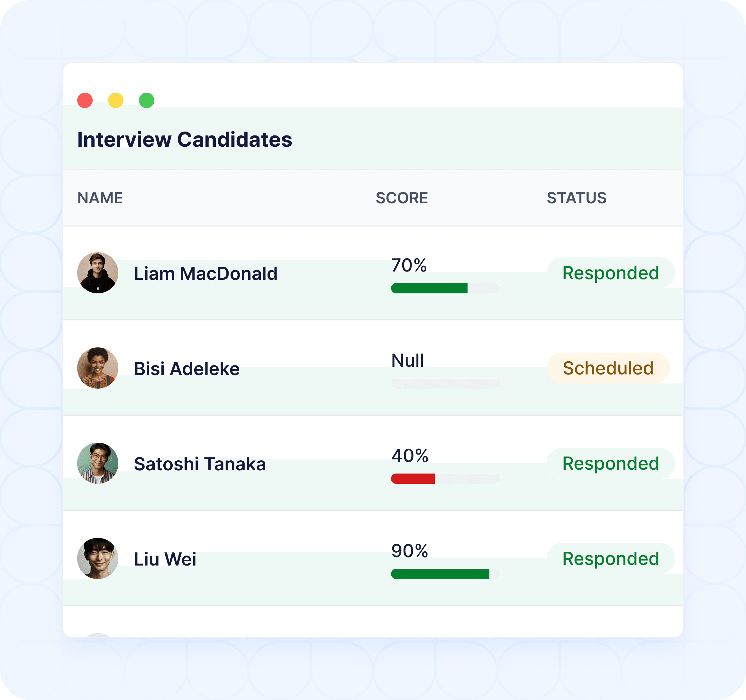Open Satoshi Tanaka's avatar photo
746x700 pixels.
pos(97,463)
